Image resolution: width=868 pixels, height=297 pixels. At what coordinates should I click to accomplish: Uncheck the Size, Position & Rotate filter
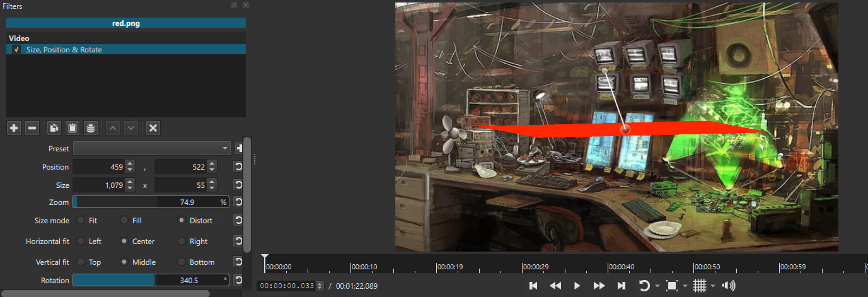coord(16,49)
